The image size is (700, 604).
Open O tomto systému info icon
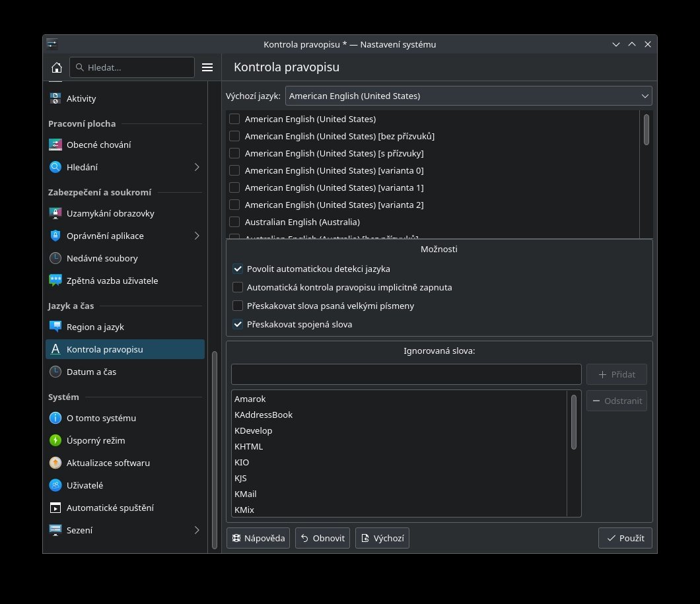tap(55, 418)
